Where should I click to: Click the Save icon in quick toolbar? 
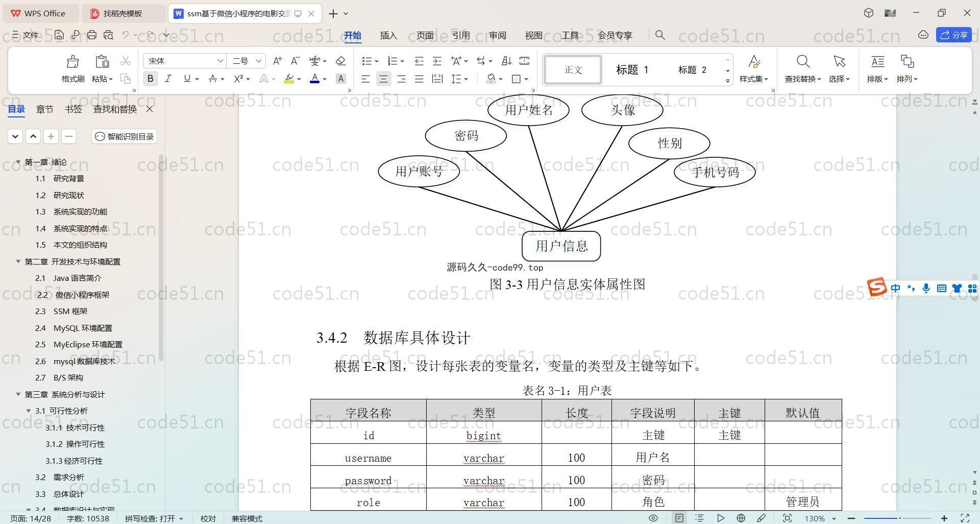(x=59, y=35)
